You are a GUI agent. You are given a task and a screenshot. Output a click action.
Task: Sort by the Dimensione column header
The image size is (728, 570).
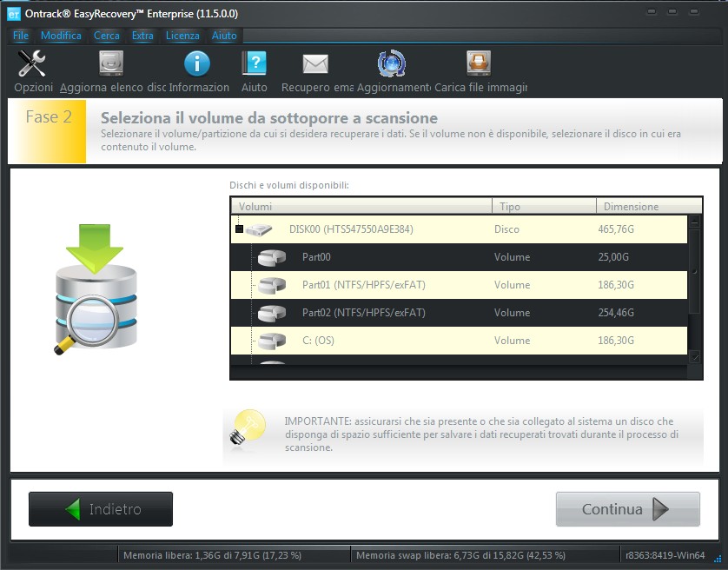tap(649, 206)
